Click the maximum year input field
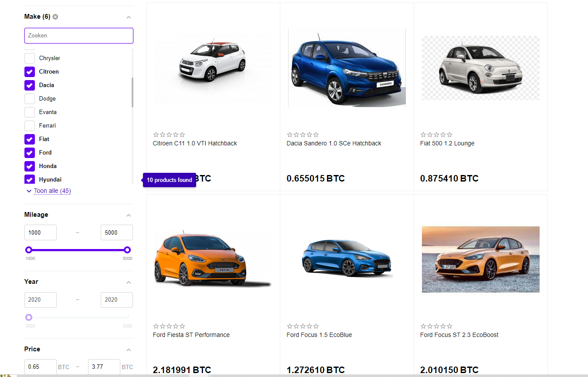The width and height of the screenshot is (588, 377). pos(117,300)
